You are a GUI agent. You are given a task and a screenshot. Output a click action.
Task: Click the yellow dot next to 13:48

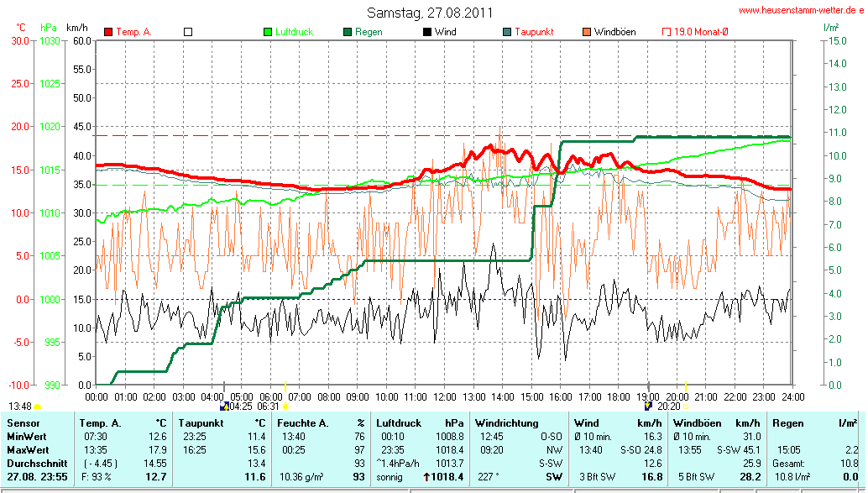[x=37, y=406]
